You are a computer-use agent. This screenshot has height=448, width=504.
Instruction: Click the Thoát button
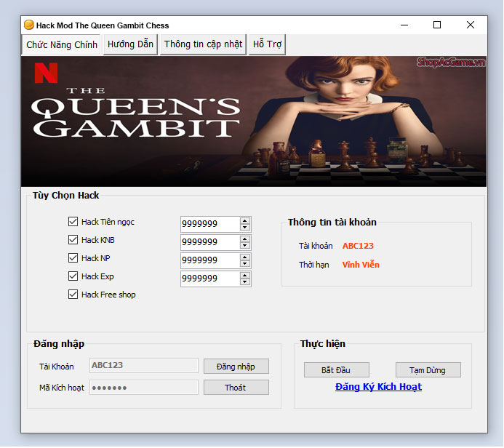236,388
